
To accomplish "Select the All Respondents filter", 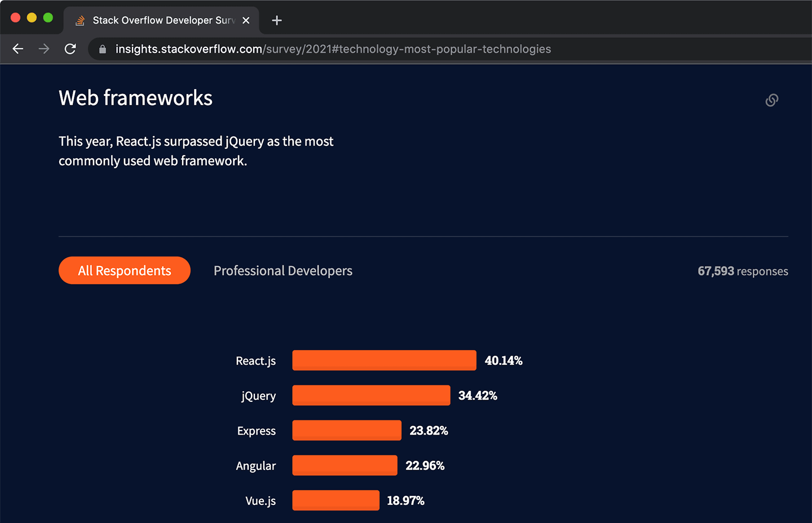I will click(125, 271).
